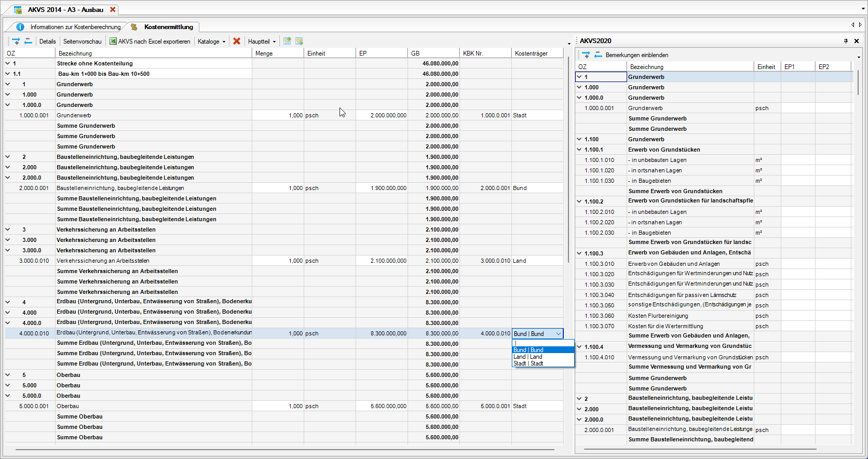Click the first table-add icon after Hauptteil
The width and height of the screenshot is (868, 459).
coord(287,41)
